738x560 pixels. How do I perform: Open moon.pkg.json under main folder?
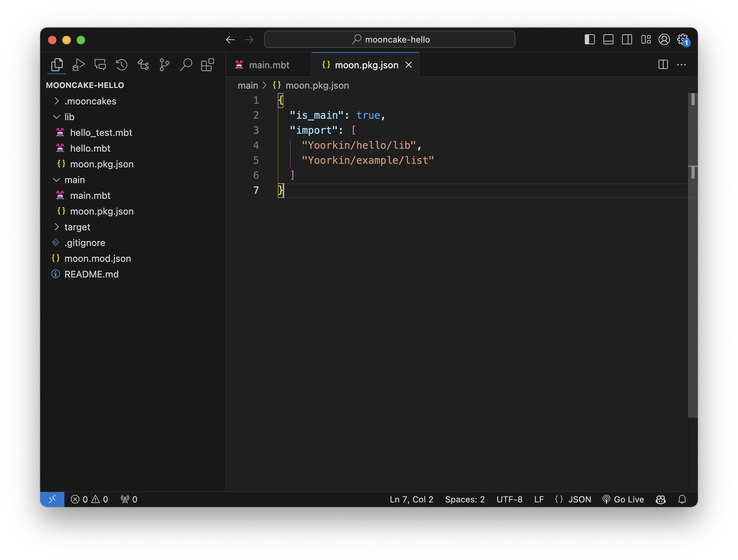(x=133, y=211)
